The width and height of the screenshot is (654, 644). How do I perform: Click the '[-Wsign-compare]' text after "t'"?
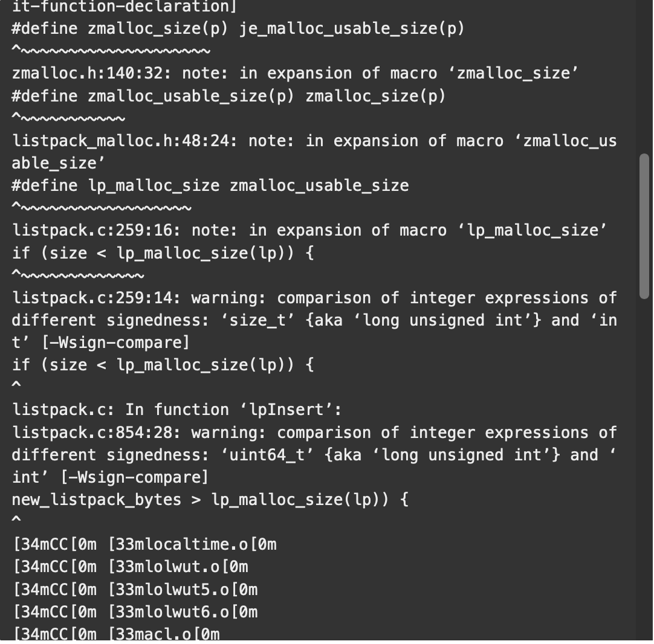pos(115,343)
